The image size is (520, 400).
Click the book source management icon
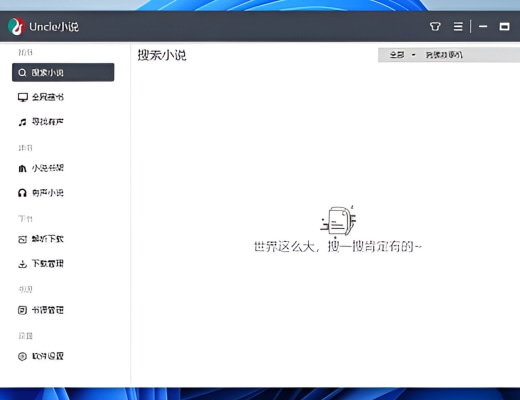point(22,310)
